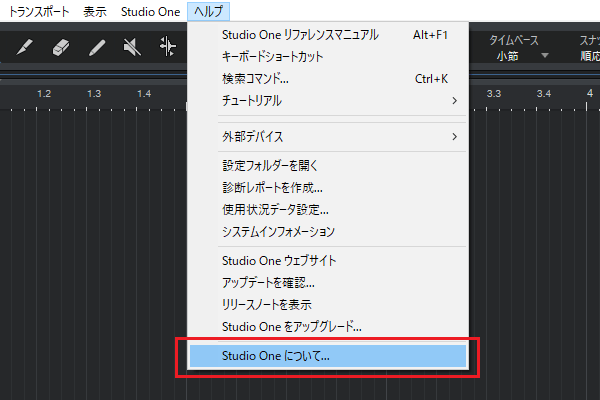Click timeline ruler at marker 3.4
Viewport: 600px width, 400px height.
click(544, 94)
